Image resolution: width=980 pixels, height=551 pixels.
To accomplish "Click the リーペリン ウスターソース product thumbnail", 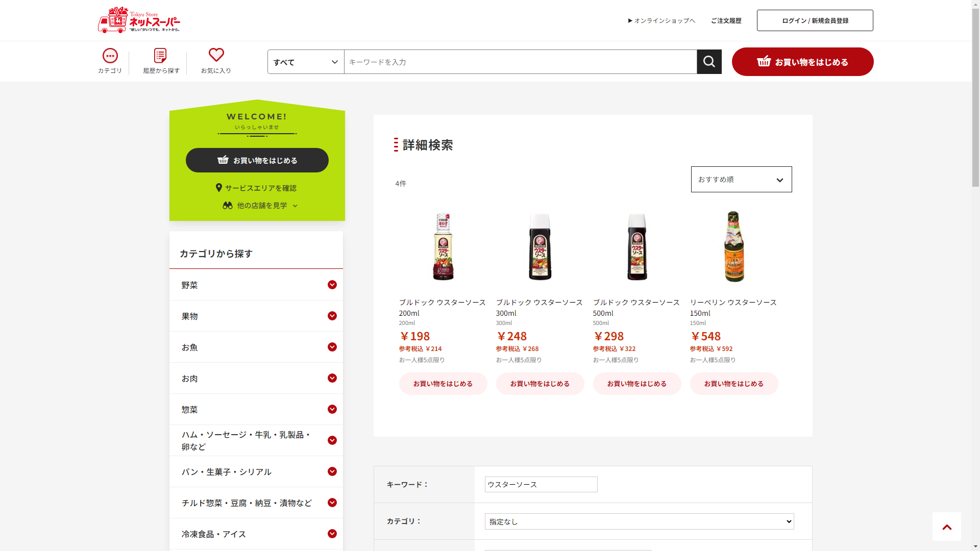I will pyautogui.click(x=733, y=246).
